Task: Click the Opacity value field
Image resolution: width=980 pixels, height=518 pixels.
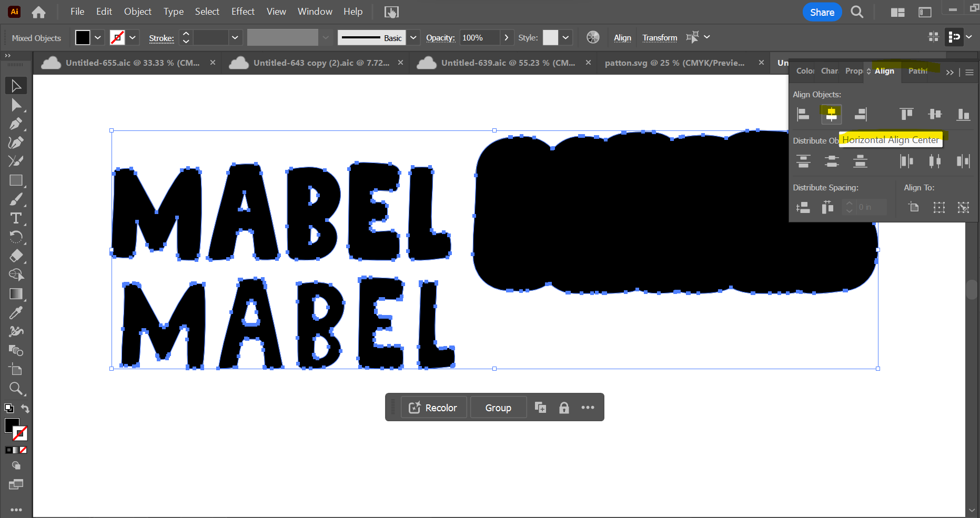Action: (x=479, y=37)
